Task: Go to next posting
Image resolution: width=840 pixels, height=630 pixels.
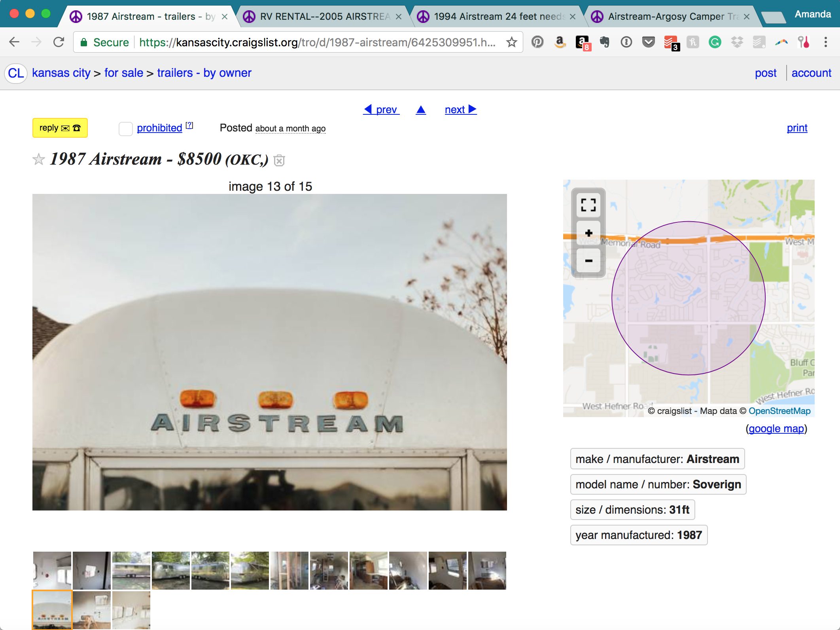Action: click(461, 110)
